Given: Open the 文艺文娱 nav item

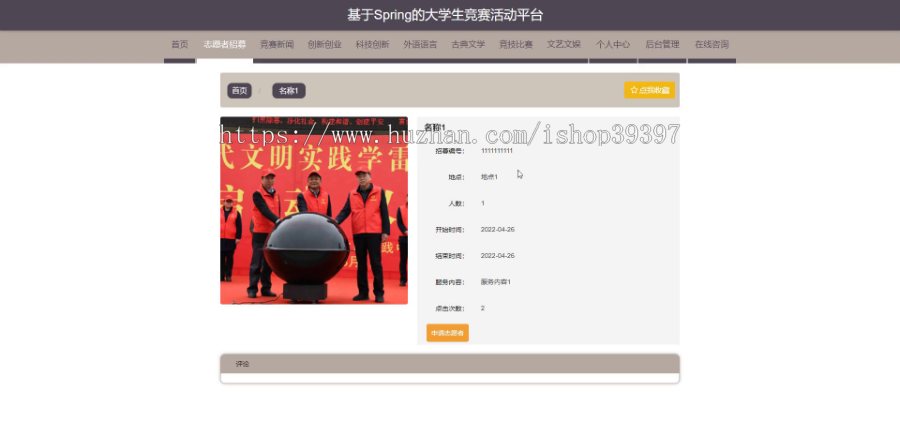Looking at the screenshot, I should point(564,44).
